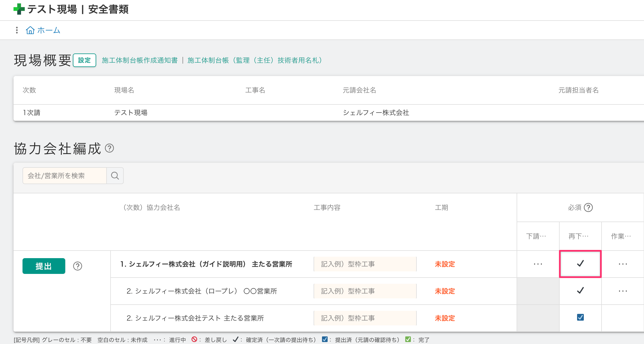Click the magnifier icon to search companies

coord(115,175)
